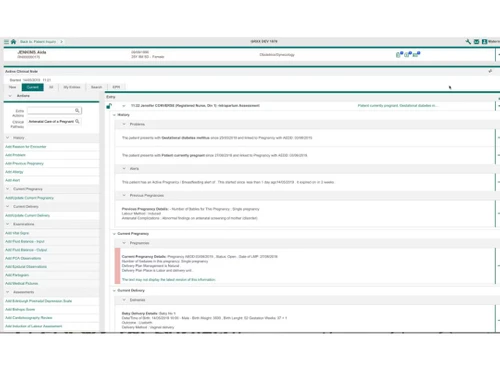Click the search magnifier in Extra Actions field
Screen dimensions: 500x375
point(77,110)
